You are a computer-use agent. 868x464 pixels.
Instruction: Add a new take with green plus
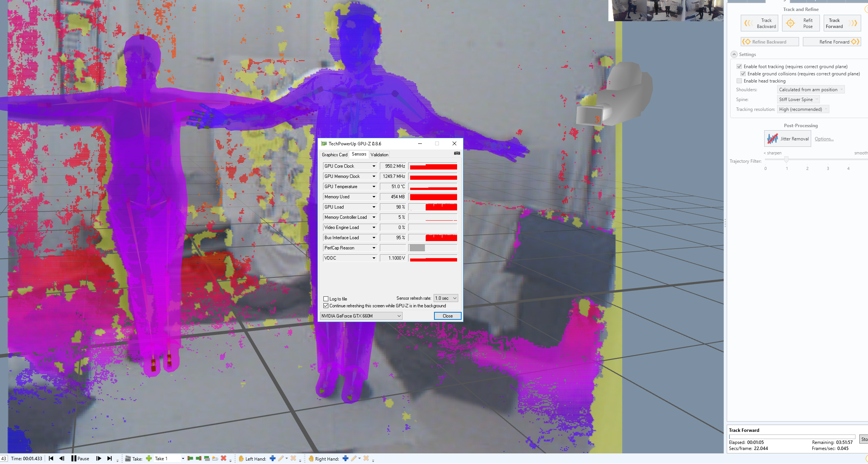[x=149, y=458]
